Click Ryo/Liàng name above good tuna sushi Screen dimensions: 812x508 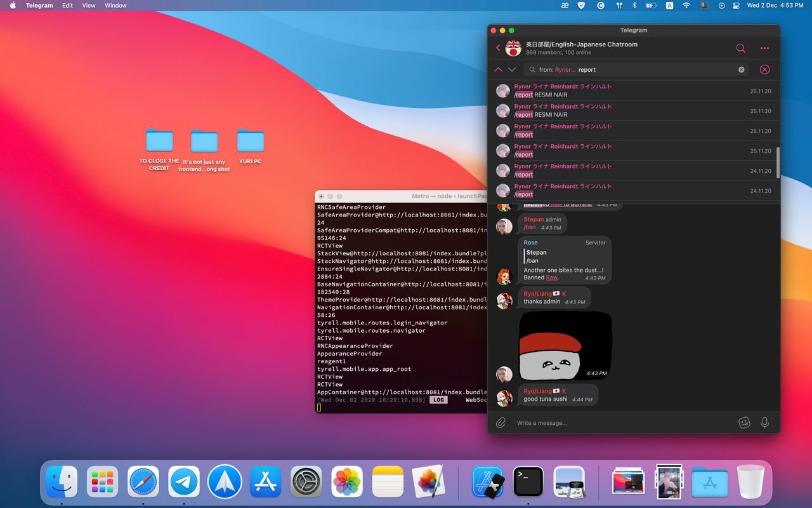545,391
